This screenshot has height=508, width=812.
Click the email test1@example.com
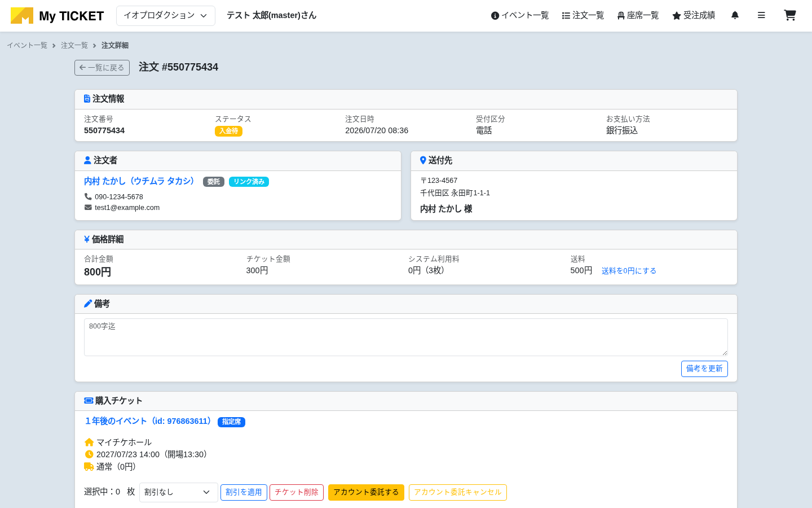[127, 207]
